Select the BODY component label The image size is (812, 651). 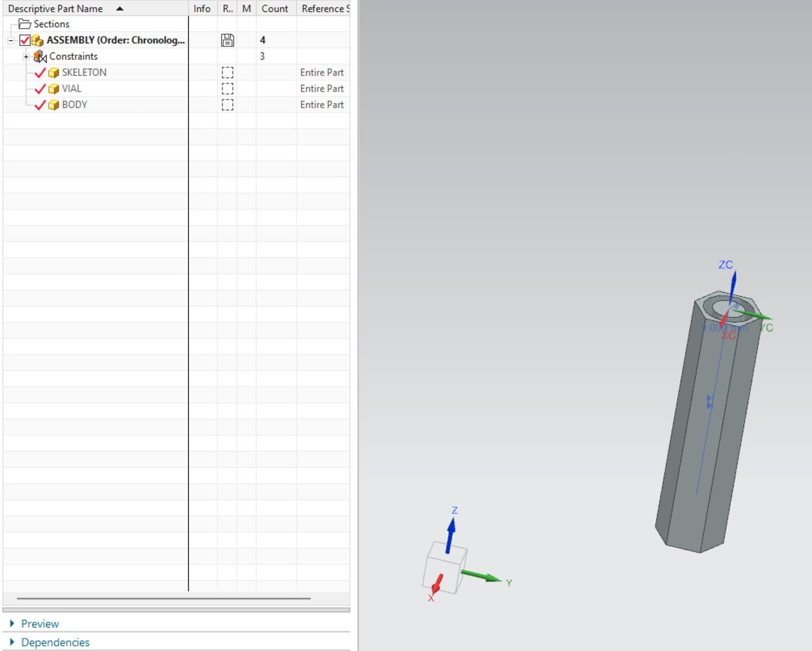[x=74, y=105]
